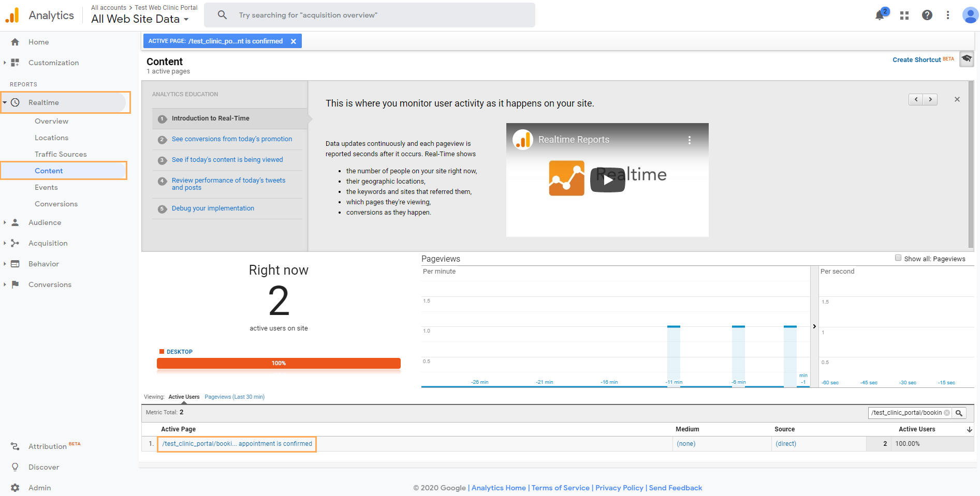Open Review performance of today's tweets
The image size is (980, 496).
click(228, 184)
